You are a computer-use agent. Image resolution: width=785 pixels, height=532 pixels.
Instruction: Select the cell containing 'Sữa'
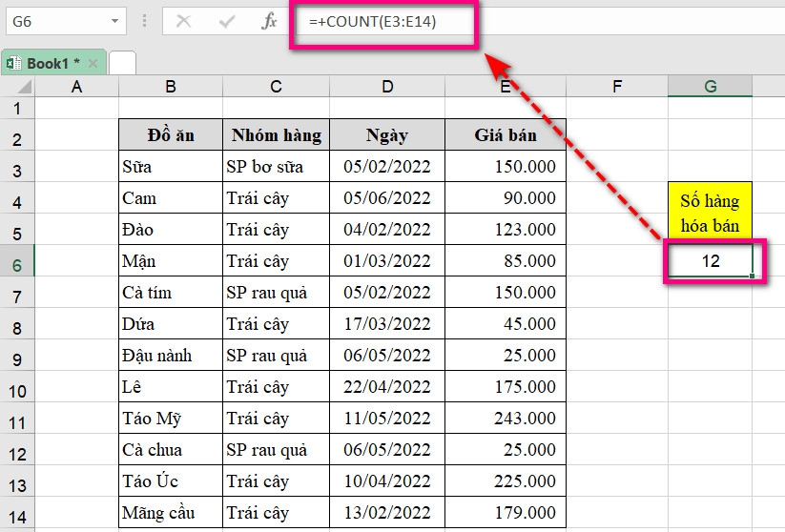(171, 166)
